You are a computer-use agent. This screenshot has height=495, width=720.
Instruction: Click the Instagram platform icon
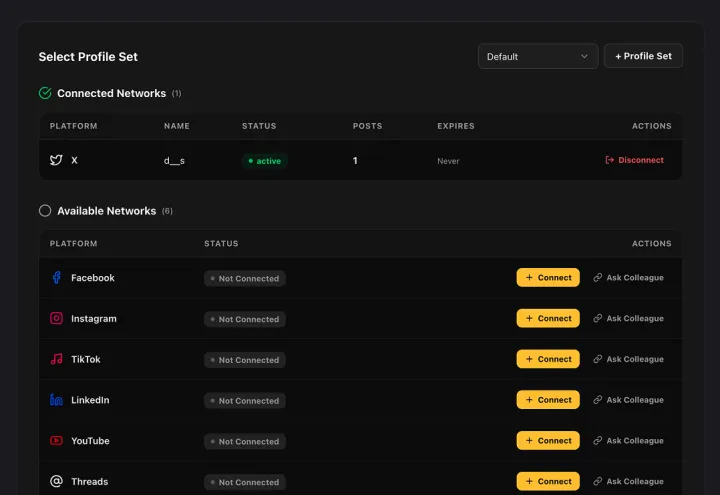point(56,318)
